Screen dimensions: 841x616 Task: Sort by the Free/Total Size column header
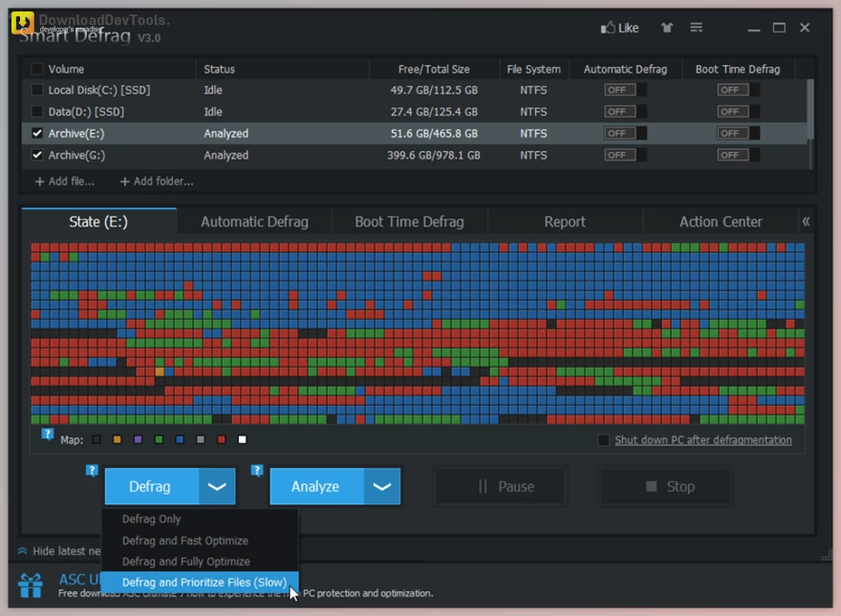click(x=434, y=69)
